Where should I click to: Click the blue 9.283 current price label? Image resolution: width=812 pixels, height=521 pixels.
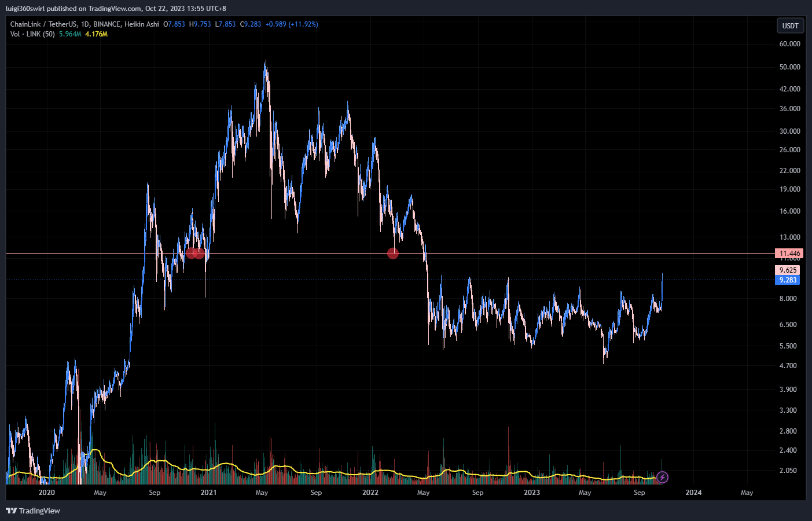787,280
